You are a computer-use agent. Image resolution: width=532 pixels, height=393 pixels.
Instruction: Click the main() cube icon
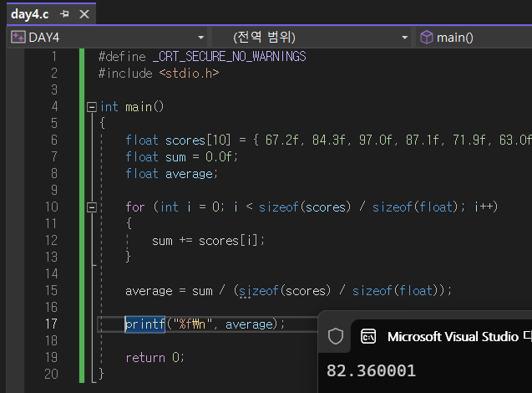[427, 37]
